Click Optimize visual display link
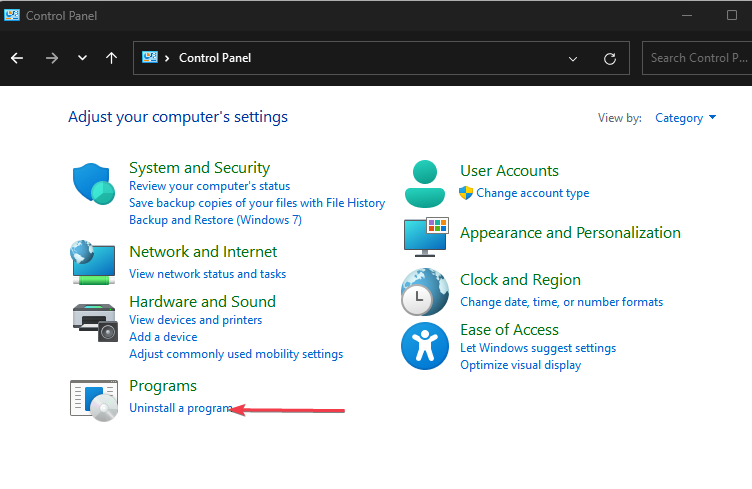 click(x=520, y=365)
